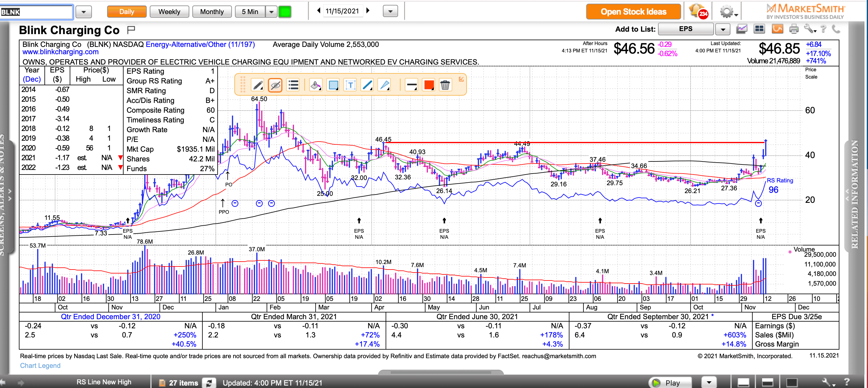Screen dimensions: 868x388
Task: Open the date picker dropdown
Action: click(390, 12)
